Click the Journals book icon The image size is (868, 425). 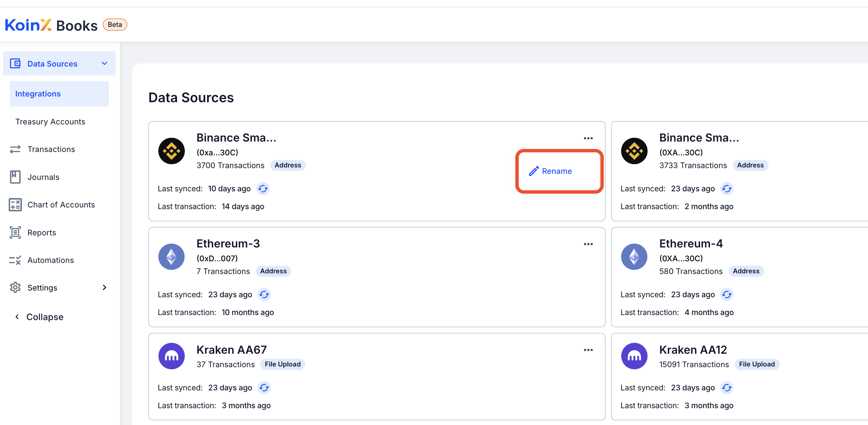tap(15, 177)
